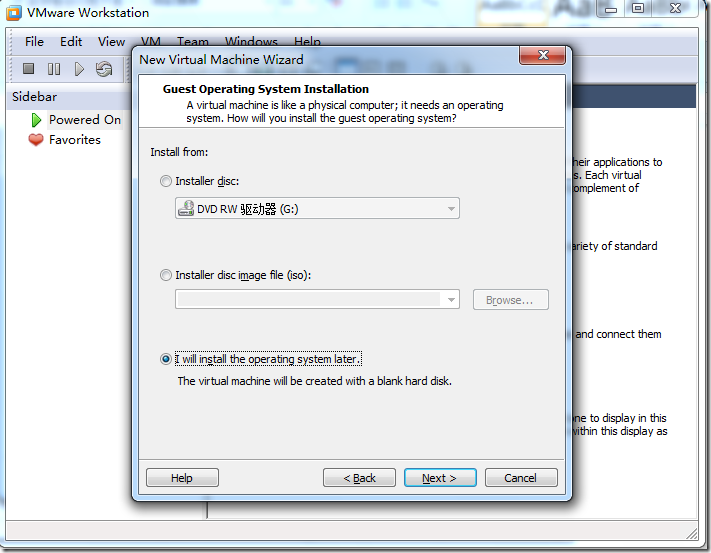Click the green Powered On arrow icon
The image size is (711, 553).
coord(36,120)
